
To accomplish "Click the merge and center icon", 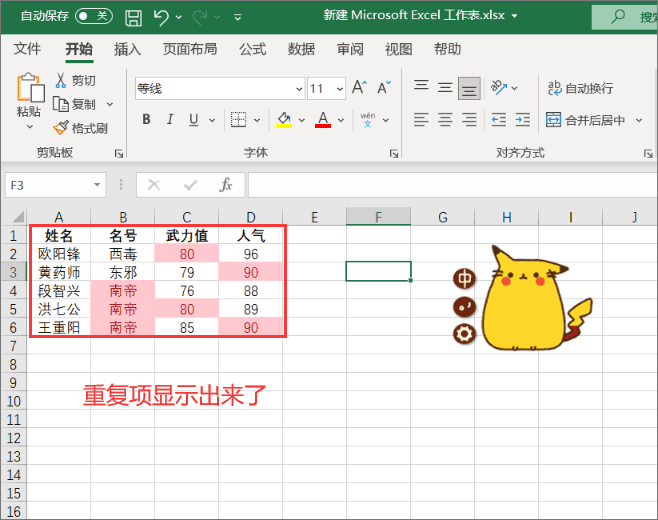I will (554, 120).
